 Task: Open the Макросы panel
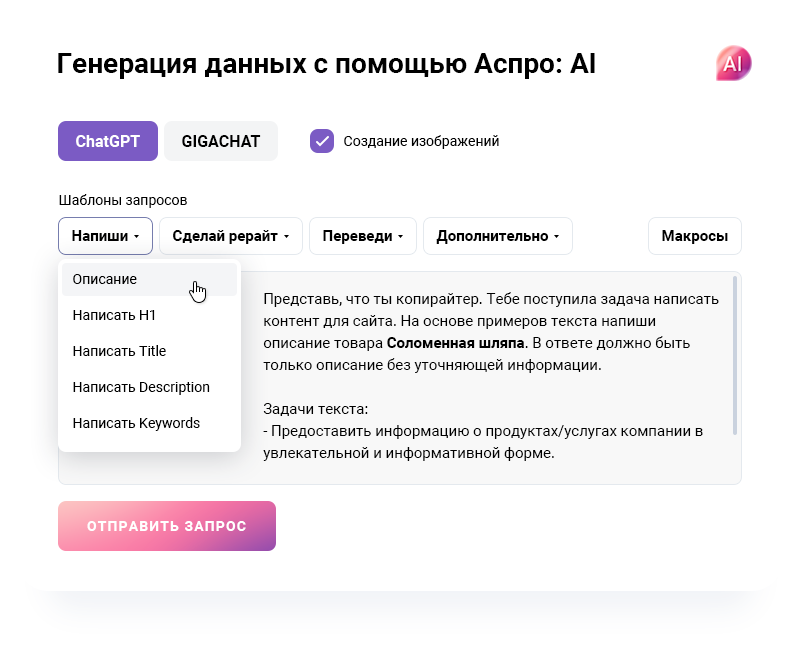(695, 236)
